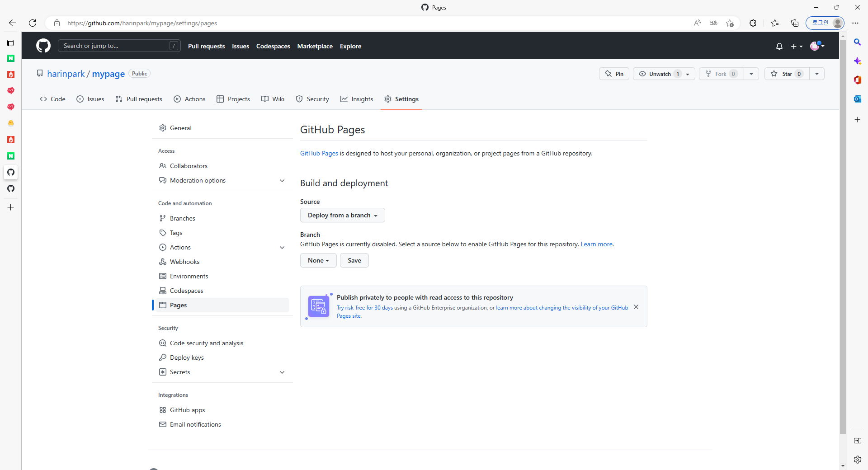Screen dimensions: 868x470
Task: Click the site lock icon in address bar
Action: (x=57, y=23)
